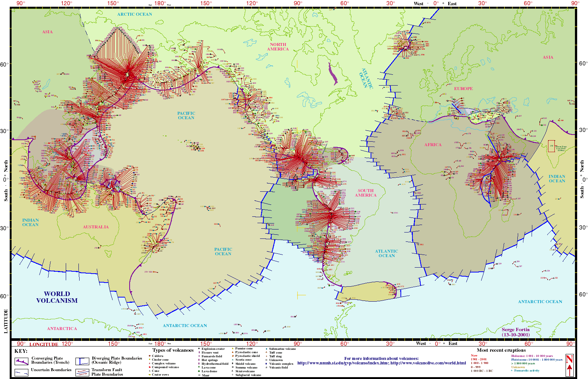
Task: Click the Converging Plate Boundaries legend symbol
Action: click(x=21, y=361)
